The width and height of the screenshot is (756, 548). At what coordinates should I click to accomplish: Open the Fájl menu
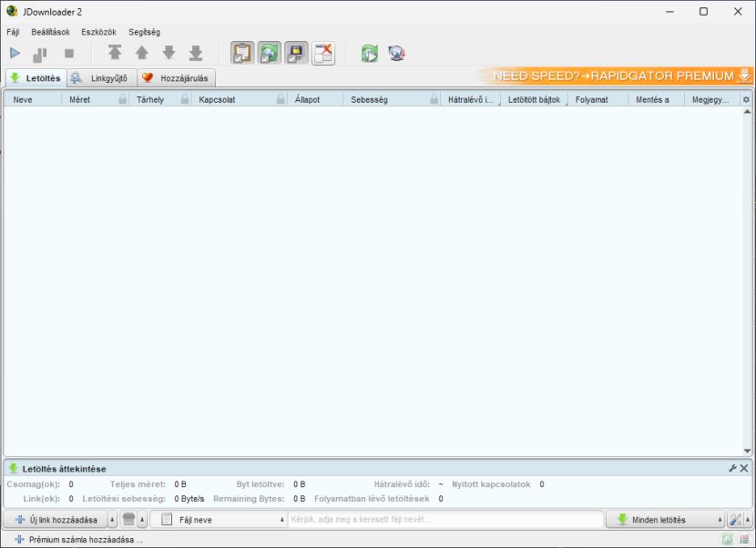coord(13,32)
